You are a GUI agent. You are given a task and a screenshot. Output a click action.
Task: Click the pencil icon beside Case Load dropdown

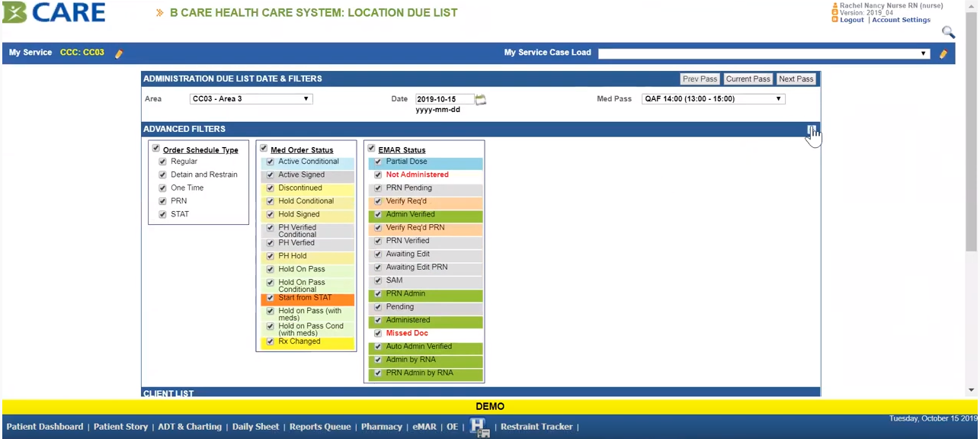[x=943, y=53]
